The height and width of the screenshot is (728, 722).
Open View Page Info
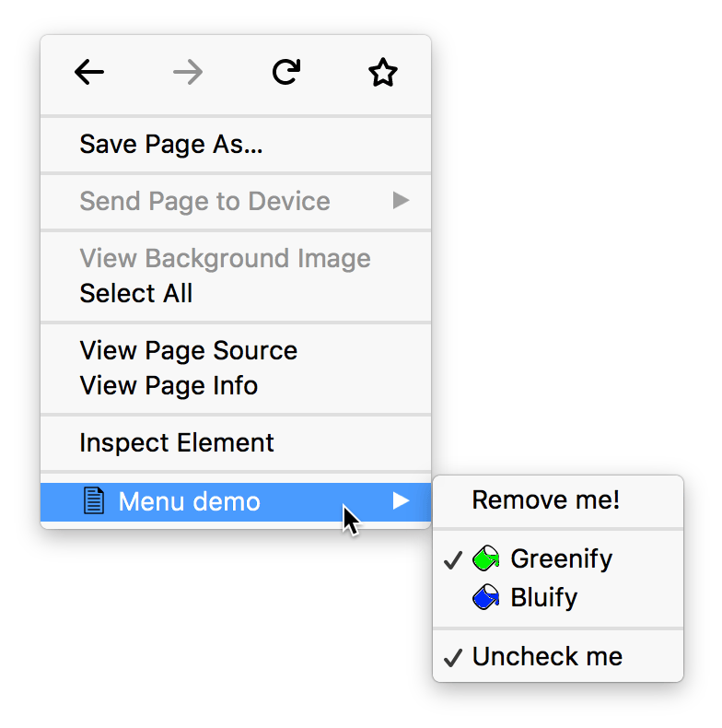(x=169, y=385)
